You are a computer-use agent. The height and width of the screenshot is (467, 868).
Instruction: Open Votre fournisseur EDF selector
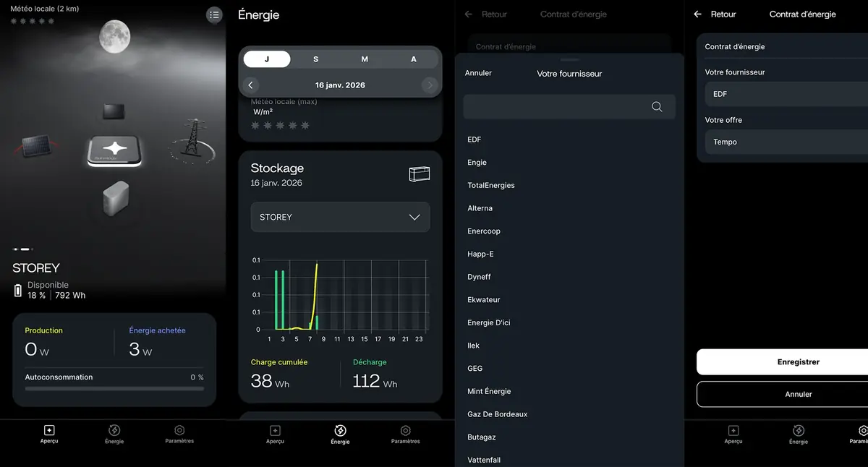pos(785,94)
